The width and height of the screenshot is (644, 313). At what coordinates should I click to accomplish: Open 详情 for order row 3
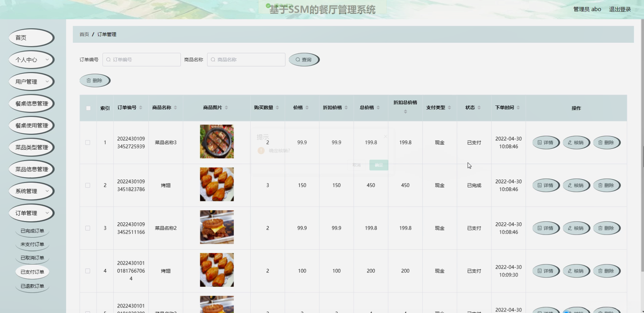click(546, 228)
